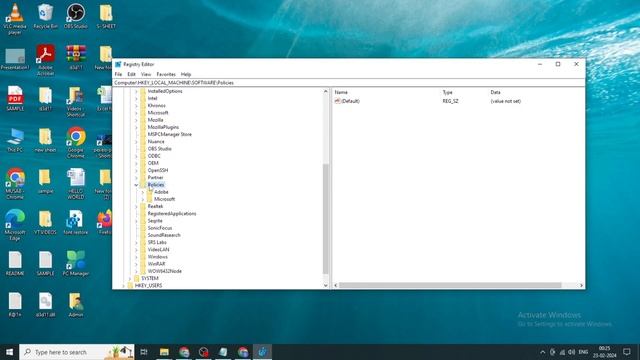Select Google Chrome desktop shortcut
The width and height of the screenshot is (640, 360).
pyautogui.click(x=76, y=142)
